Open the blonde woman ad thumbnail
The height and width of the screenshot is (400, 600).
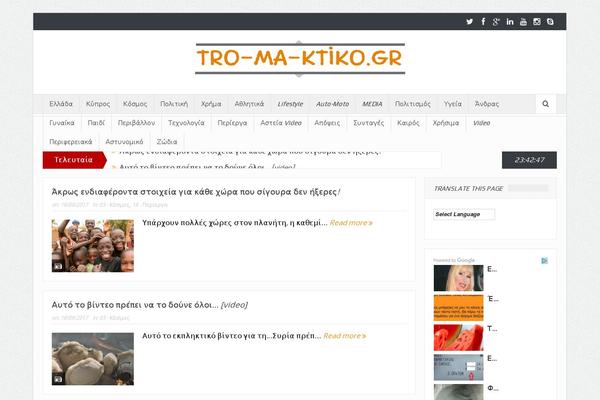pos(458,278)
